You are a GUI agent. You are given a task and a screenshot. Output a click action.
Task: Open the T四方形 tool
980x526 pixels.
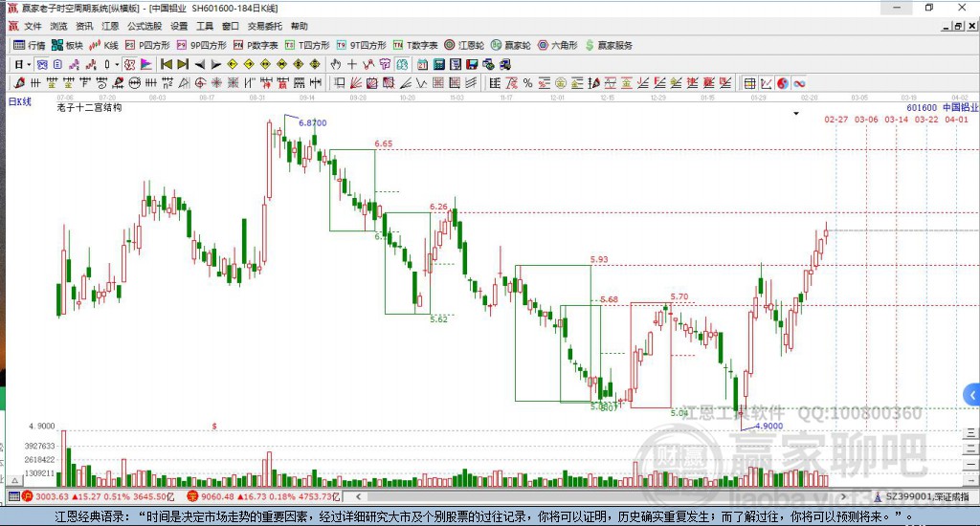tap(307, 45)
